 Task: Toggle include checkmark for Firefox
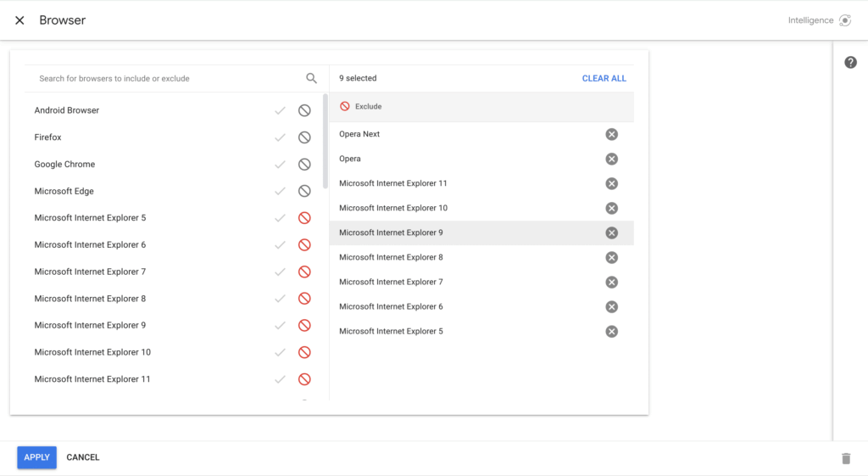click(x=280, y=137)
